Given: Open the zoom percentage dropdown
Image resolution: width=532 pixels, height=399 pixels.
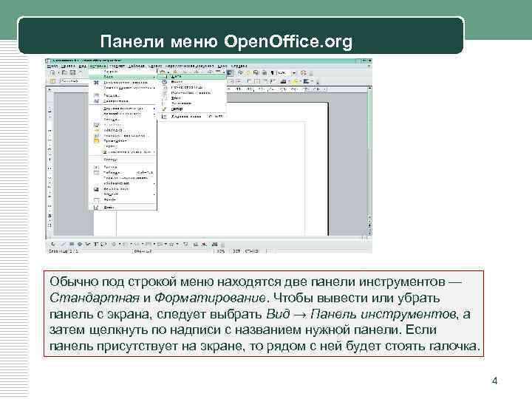Looking at the screenshot, I should (294, 72).
